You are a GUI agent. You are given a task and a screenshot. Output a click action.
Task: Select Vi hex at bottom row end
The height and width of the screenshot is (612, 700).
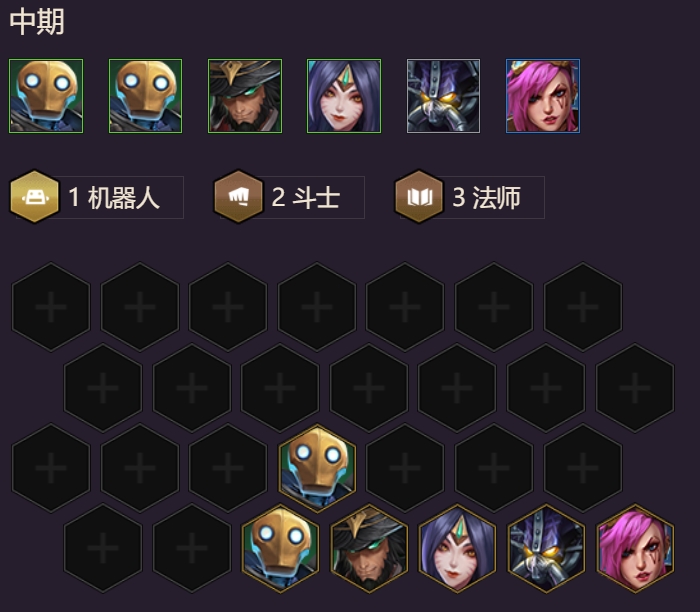tap(635, 548)
